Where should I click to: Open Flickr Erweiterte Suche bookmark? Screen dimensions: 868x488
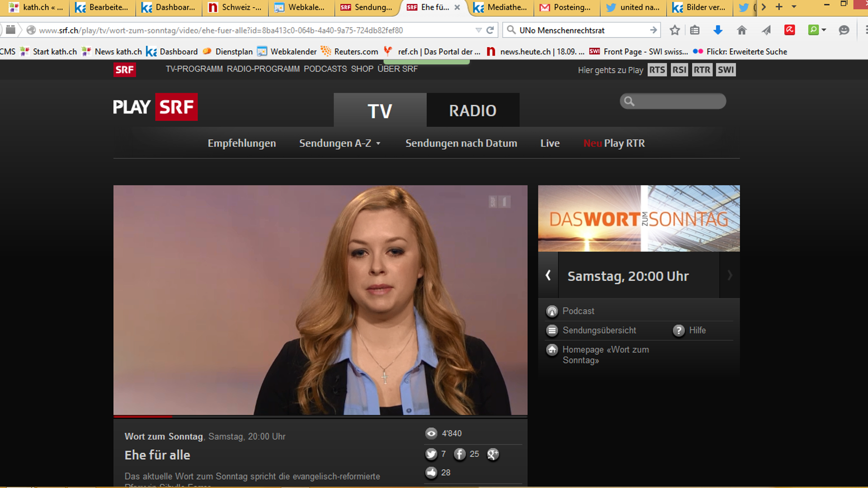point(740,52)
